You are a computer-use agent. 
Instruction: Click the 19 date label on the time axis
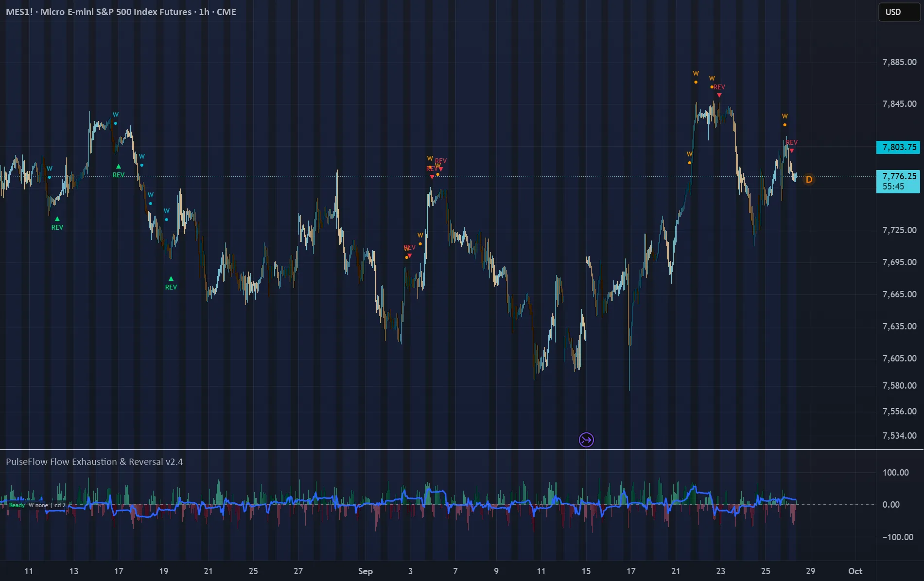coord(164,571)
